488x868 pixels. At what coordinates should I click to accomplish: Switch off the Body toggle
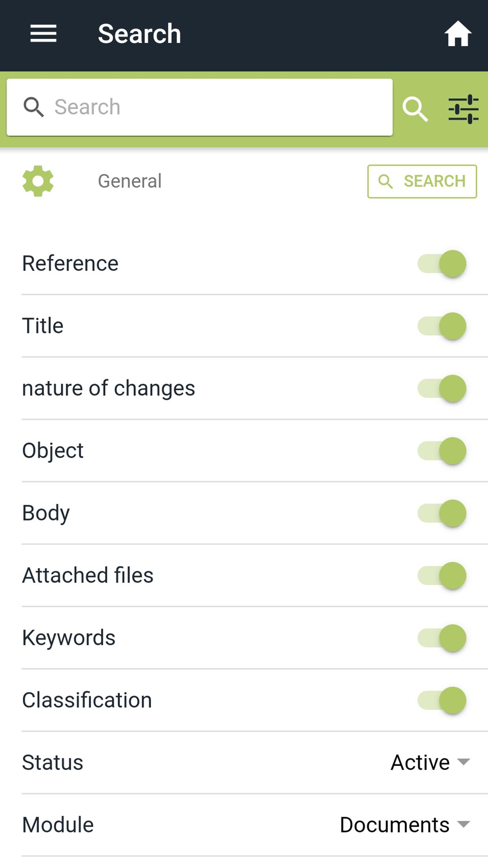click(x=442, y=513)
